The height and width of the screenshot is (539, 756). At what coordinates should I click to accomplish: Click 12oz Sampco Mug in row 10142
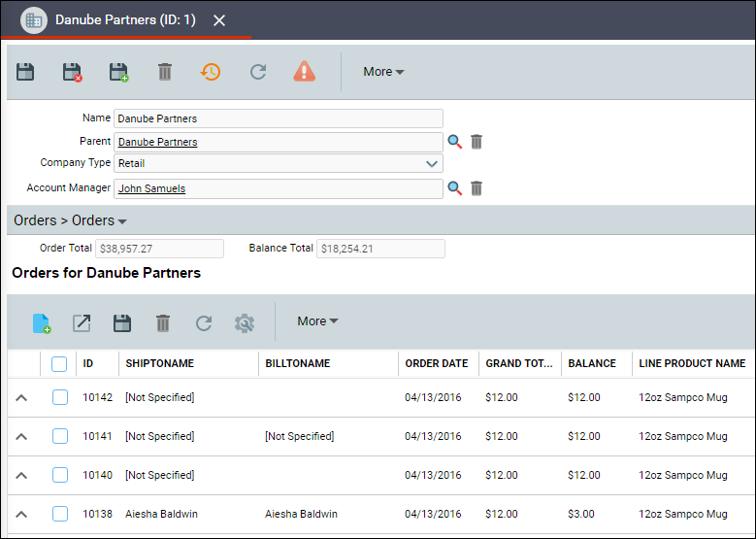683,397
